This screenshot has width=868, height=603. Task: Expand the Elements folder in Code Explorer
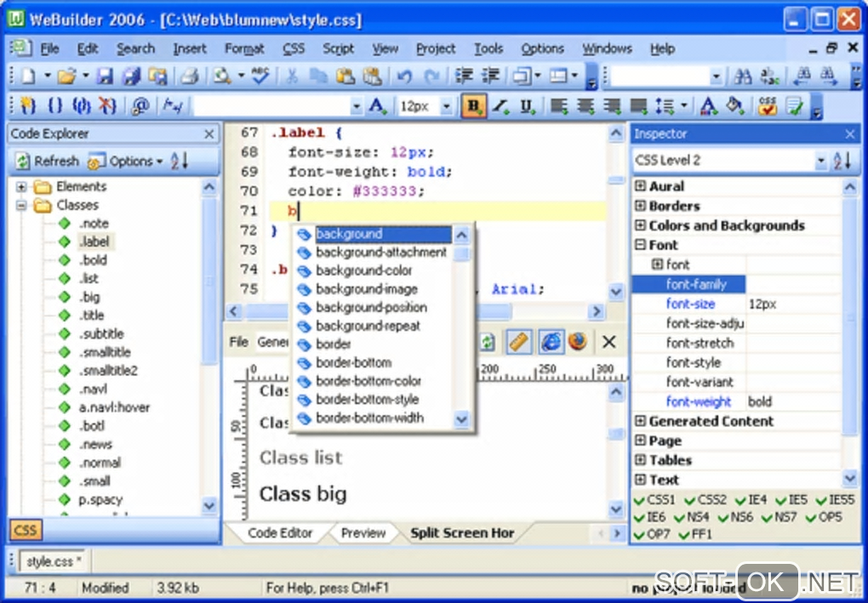(x=21, y=186)
